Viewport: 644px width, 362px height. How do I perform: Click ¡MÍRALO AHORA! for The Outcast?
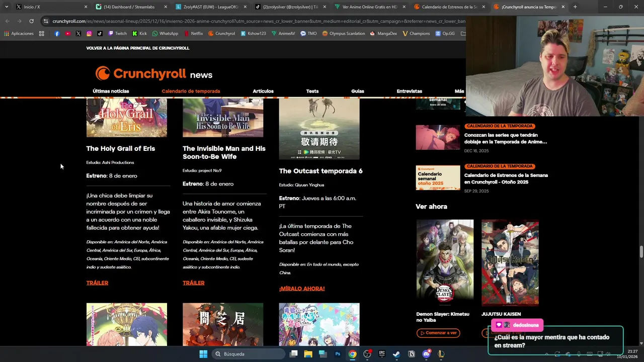tap(302, 289)
